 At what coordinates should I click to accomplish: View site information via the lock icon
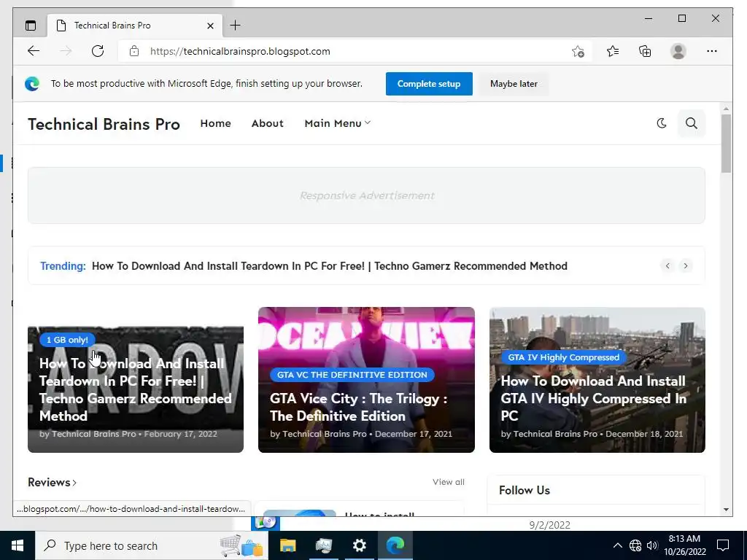[x=134, y=51]
